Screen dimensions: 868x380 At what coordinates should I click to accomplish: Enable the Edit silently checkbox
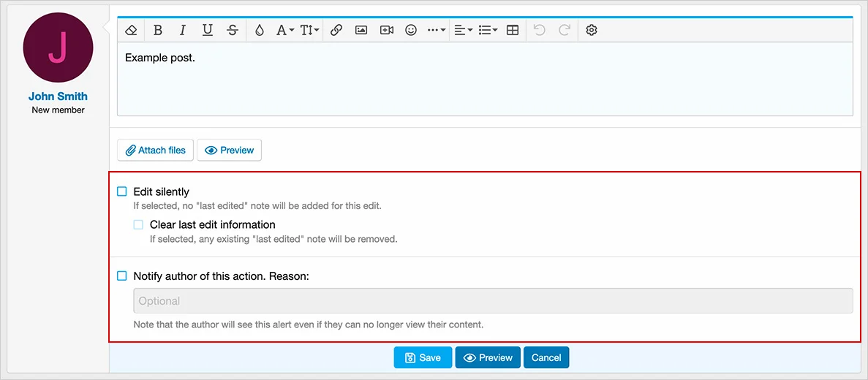pos(122,191)
